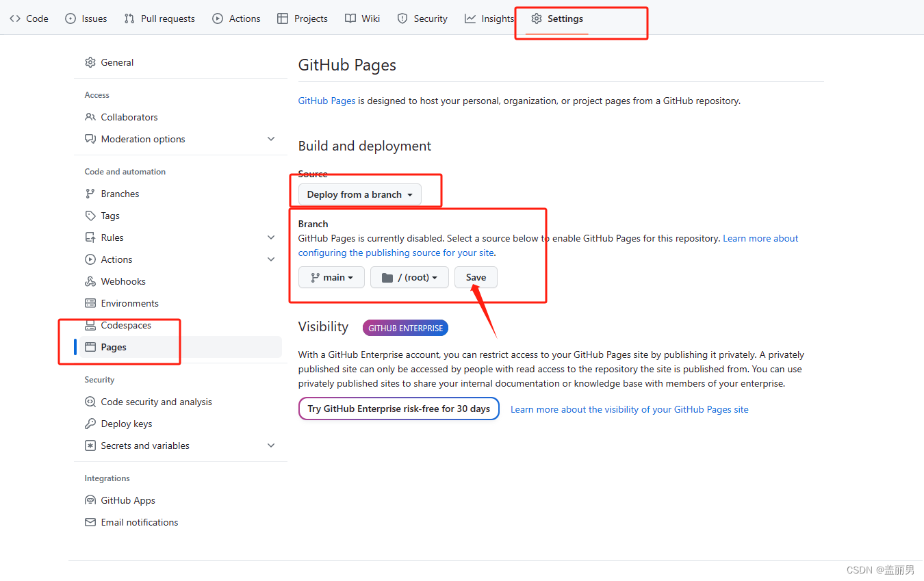Image resolution: width=924 pixels, height=581 pixels.
Task: Click the GitHub Apps robot icon
Action: point(90,500)
